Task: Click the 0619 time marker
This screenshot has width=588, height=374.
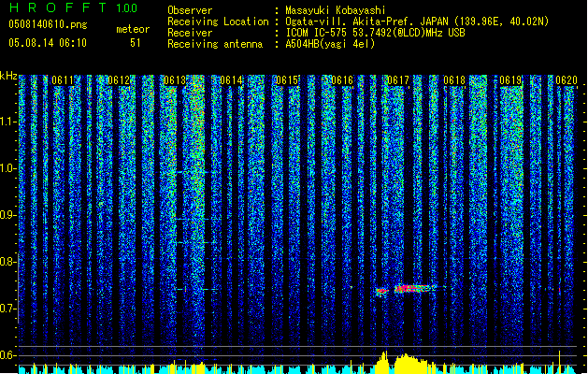Action: click(510, 80)
